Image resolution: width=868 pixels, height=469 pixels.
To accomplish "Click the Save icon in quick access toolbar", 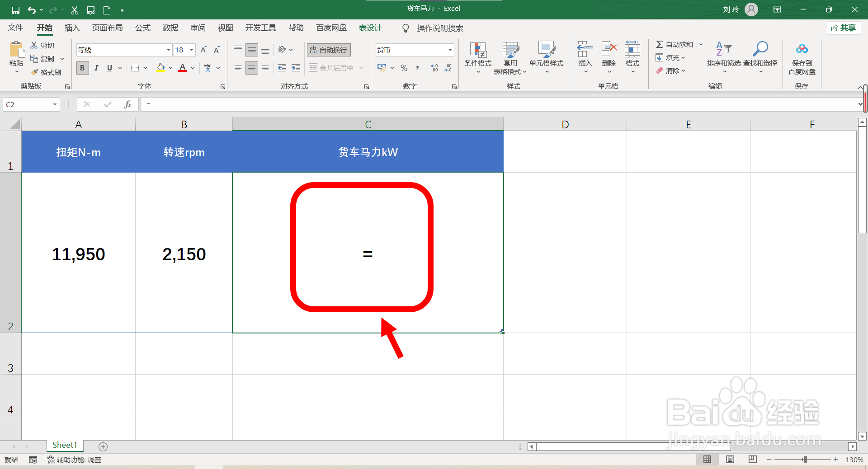I will point(15,10).
